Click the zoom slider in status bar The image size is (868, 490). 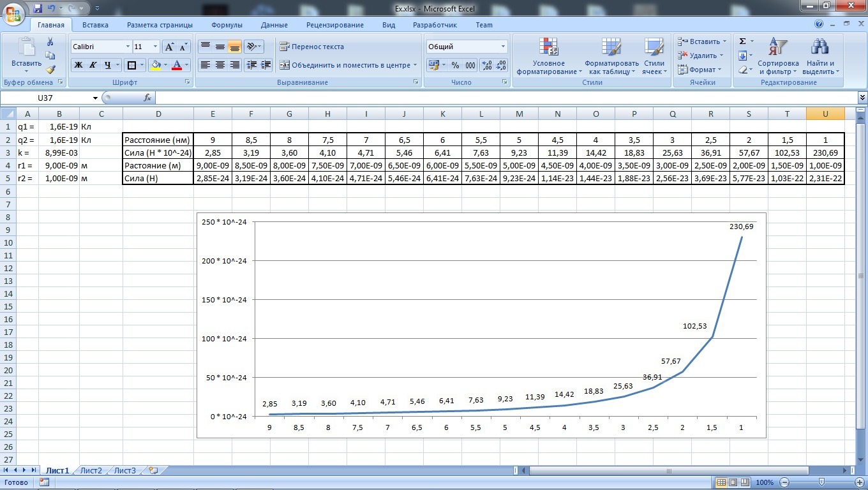(821, 482)
